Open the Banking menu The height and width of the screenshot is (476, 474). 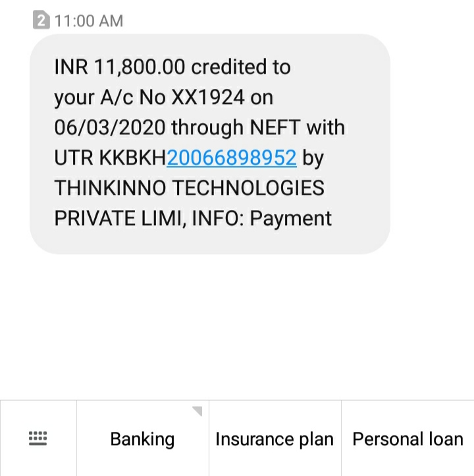point(142,438)
